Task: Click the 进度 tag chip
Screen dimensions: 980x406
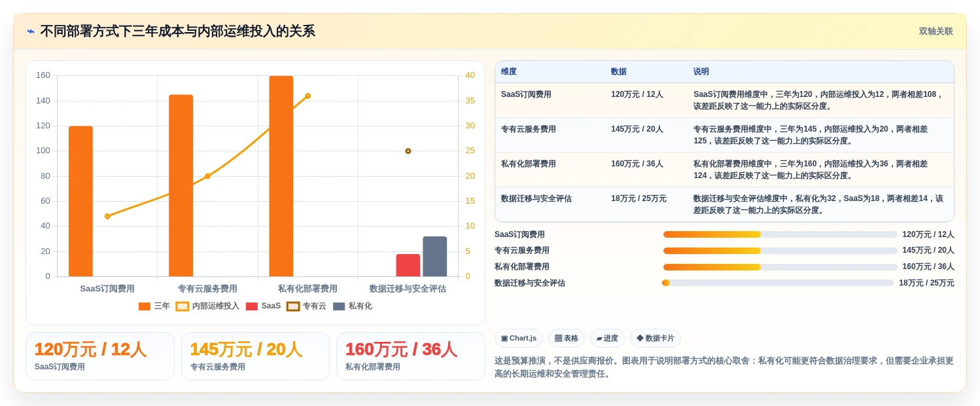Action: point(607,338)
